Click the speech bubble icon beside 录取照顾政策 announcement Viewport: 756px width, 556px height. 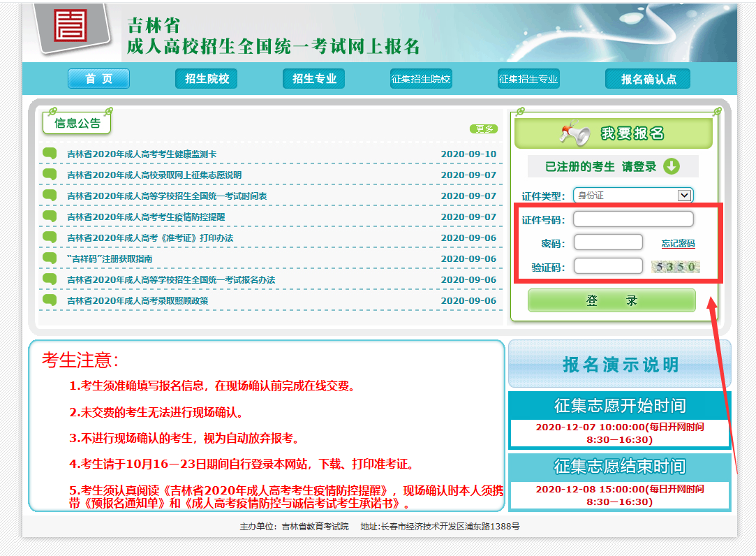49,300
